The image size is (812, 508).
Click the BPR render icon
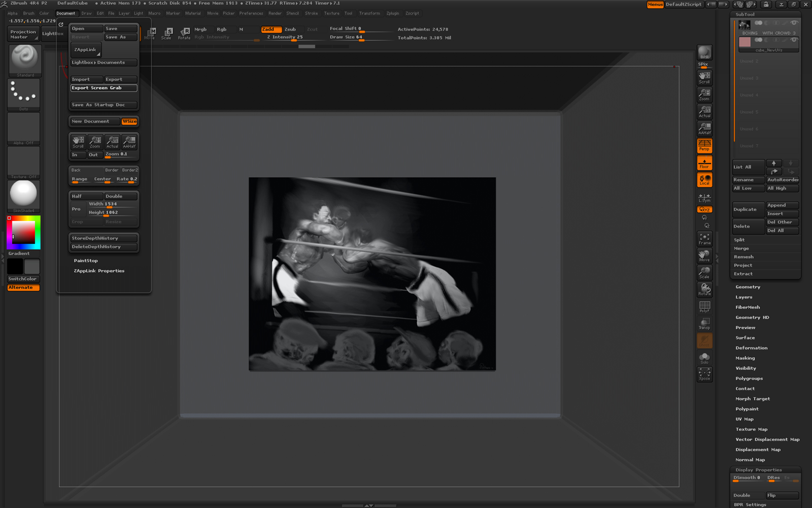(x=704, y=52)
